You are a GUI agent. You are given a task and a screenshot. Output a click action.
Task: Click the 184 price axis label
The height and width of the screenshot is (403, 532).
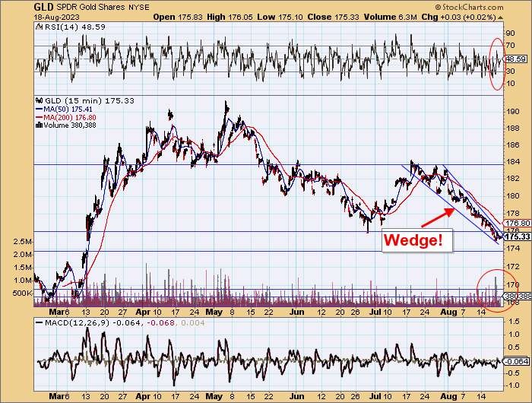point(513,162)
